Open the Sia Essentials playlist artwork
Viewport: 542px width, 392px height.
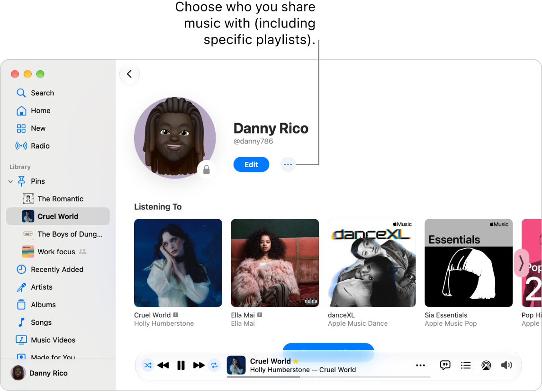(x=469, y=263)
